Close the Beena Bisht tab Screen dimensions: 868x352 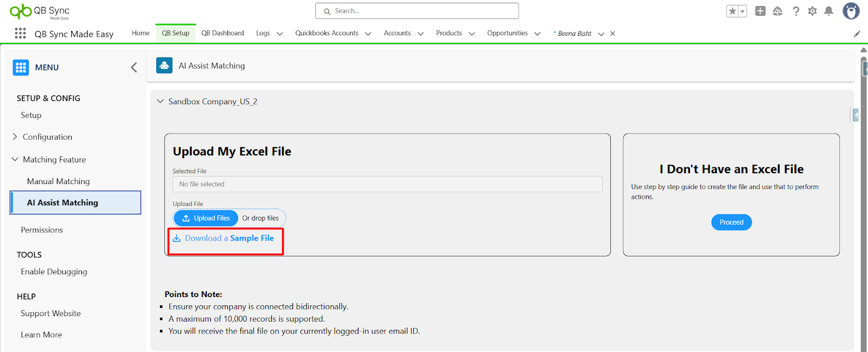click(x=612, y=34)
